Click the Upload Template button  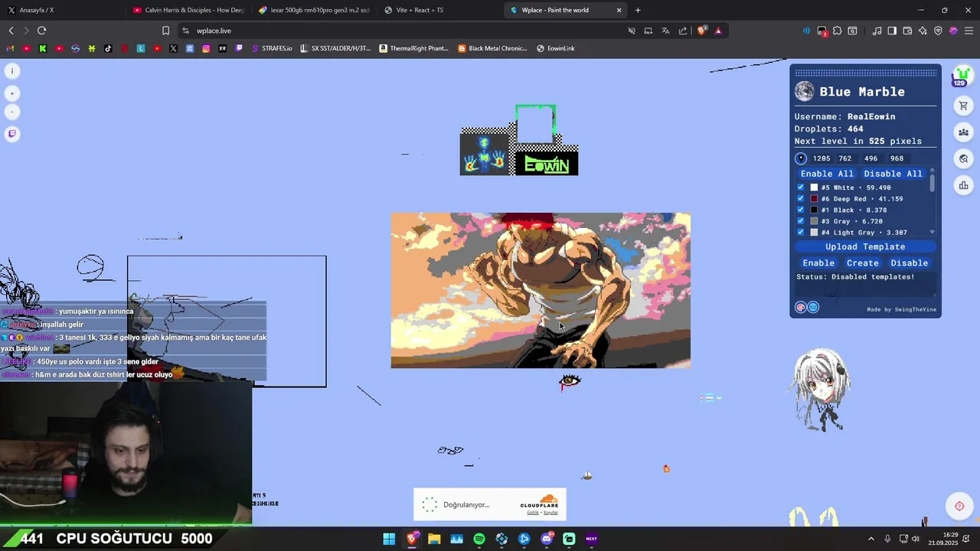[865, 247]
